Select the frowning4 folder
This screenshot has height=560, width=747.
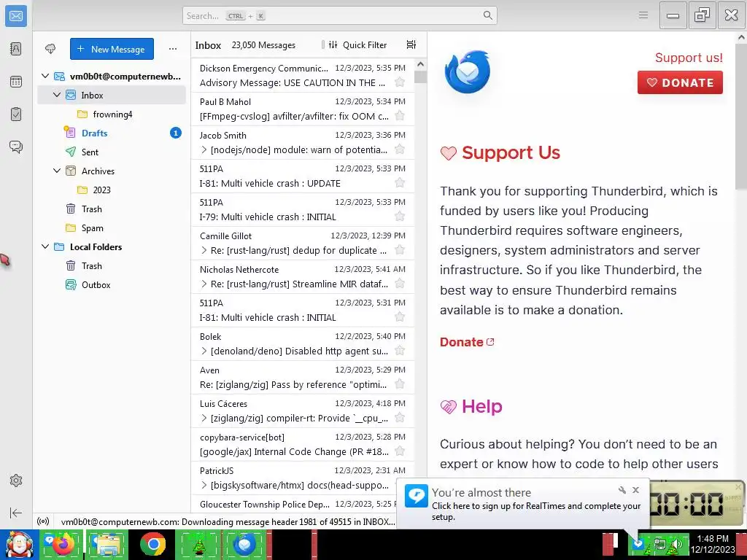click(112, 114)
